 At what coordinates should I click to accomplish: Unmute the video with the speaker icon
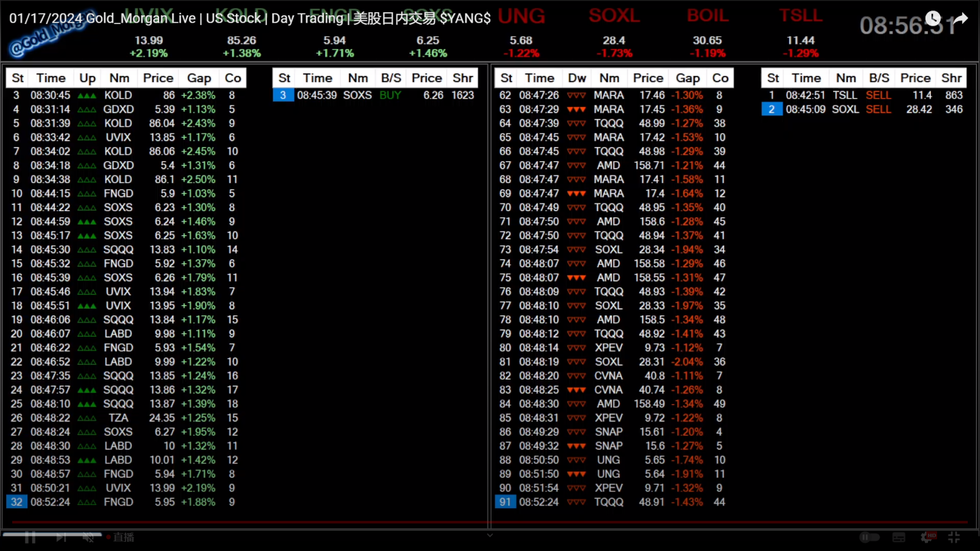click(x=89, y=538)
